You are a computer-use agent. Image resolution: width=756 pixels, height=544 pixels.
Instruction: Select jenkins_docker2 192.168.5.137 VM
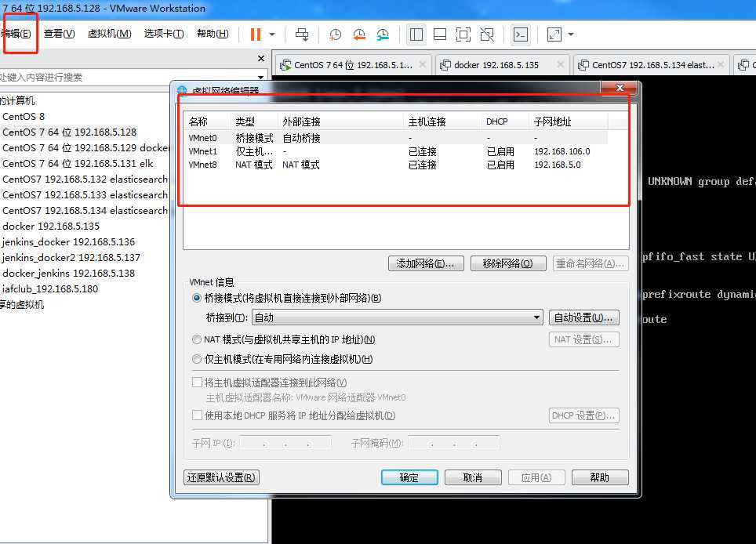[71, 257]
